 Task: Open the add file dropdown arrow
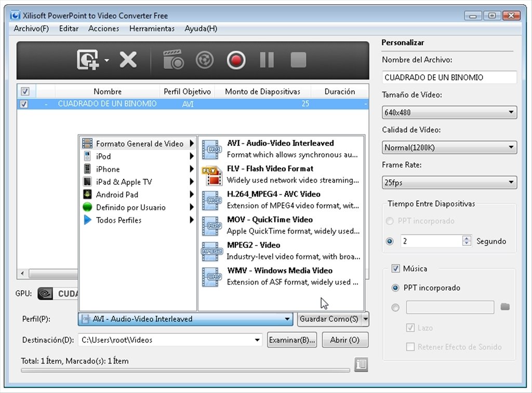[x=107, y=60]
